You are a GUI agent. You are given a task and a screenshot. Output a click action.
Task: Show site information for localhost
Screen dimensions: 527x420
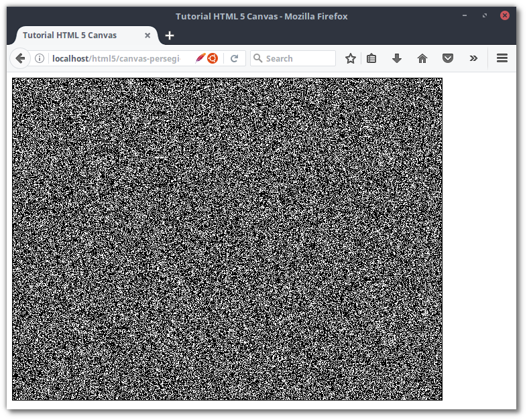(40, 59)
